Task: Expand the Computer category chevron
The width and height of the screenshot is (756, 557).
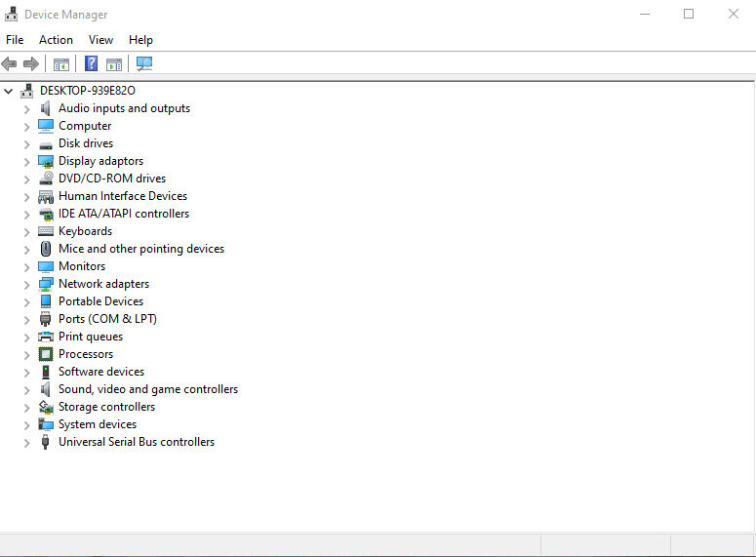Action: pyautogui.click(x=27, y=127)
